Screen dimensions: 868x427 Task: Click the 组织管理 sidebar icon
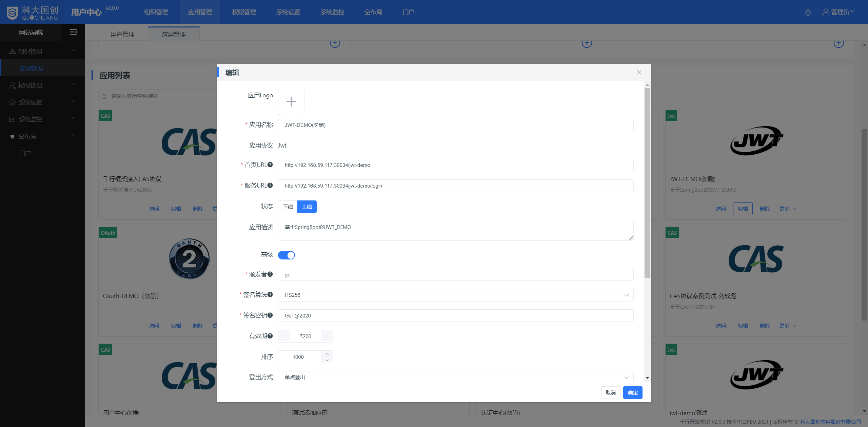(x=13, y=51)
